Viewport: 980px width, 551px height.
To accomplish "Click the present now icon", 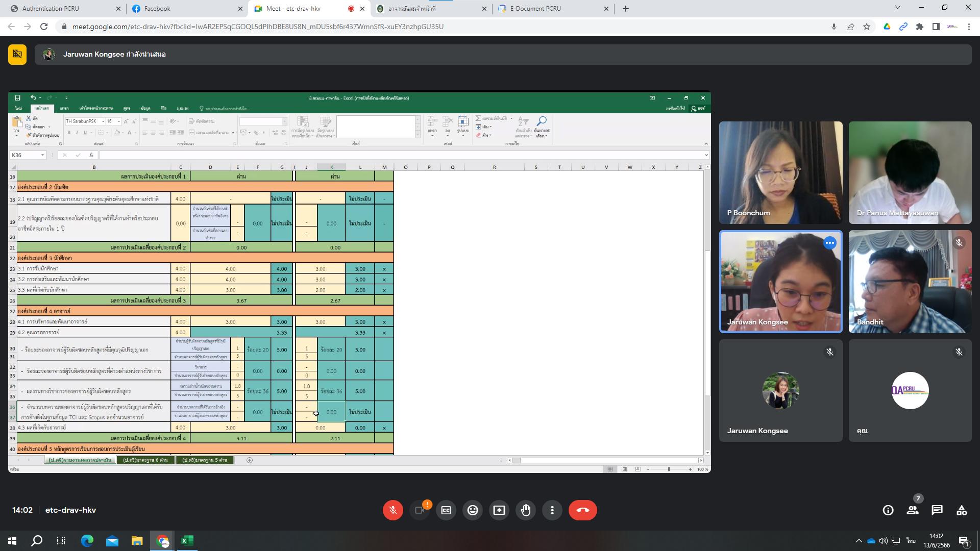I will 499,510.
